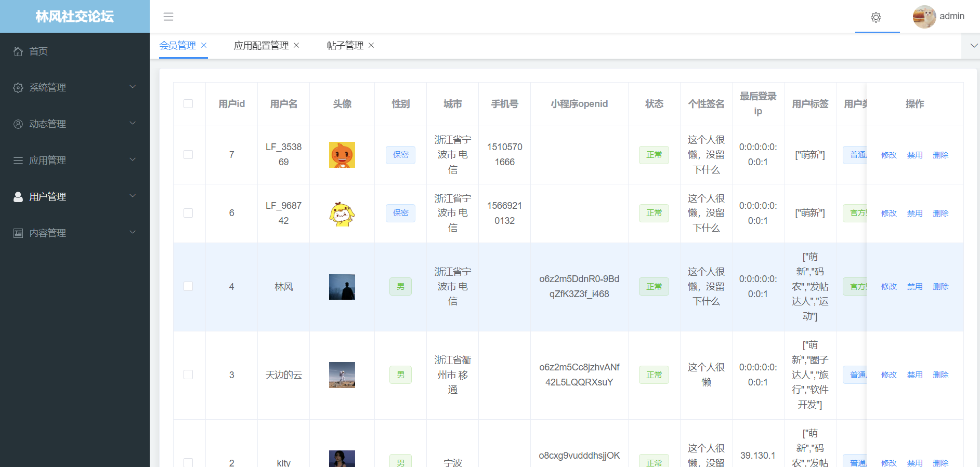980x467 pixels.
Task: Select the checkbox for user 林风
Action: [x=188, y=287]
